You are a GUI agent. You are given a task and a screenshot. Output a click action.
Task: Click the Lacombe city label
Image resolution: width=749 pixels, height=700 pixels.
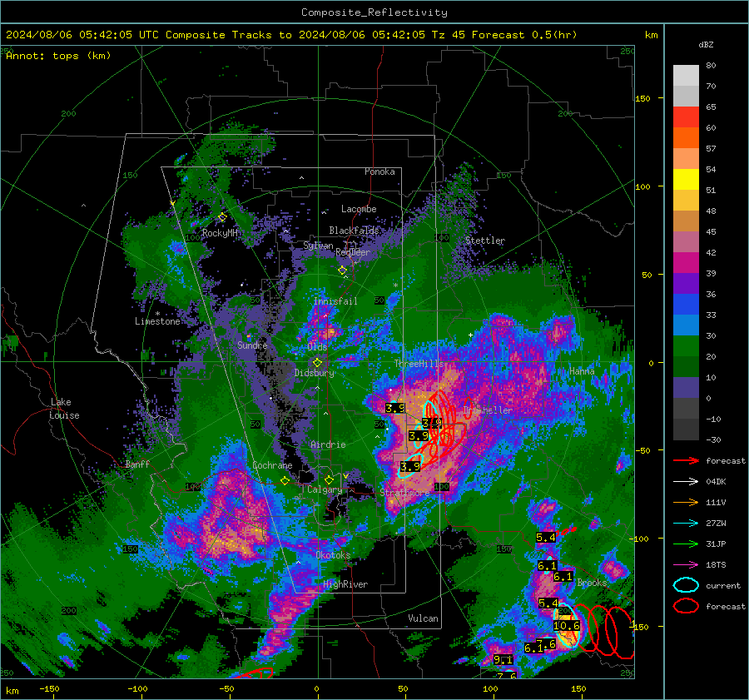[359, 209]
